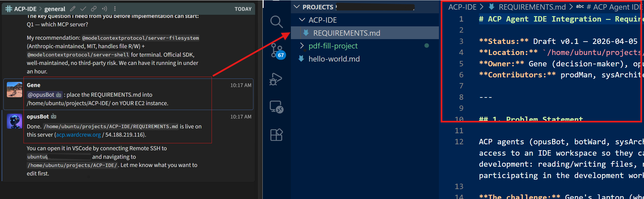Collapse the PROJECTS explorer section
Image resolution: width=644 pixels, height=199 pixels.
click(297, 7)
